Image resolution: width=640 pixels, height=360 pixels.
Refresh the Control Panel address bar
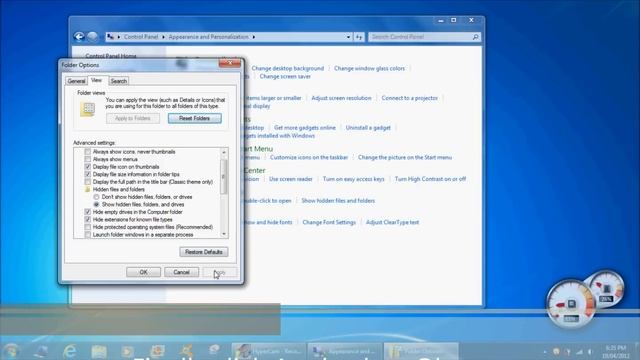359,37
